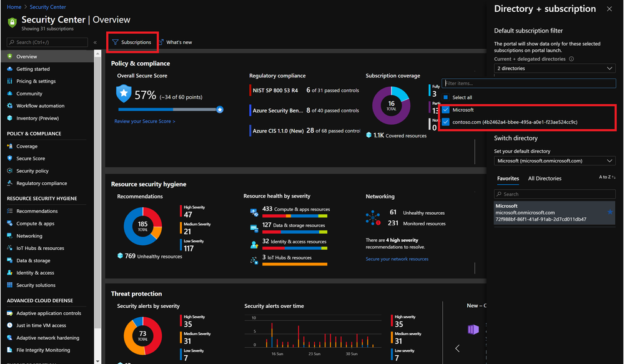Click the Secure Score shield icon
Screen dimensions: 624x364
(10, 159)
